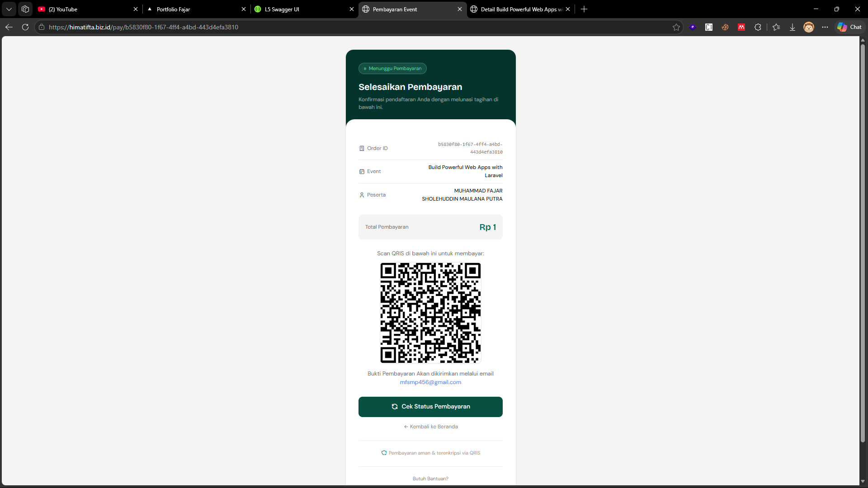This screenshot has width=868, height=488.
Task: Click the QRIS payment QR code
Action: coord(430,313)
